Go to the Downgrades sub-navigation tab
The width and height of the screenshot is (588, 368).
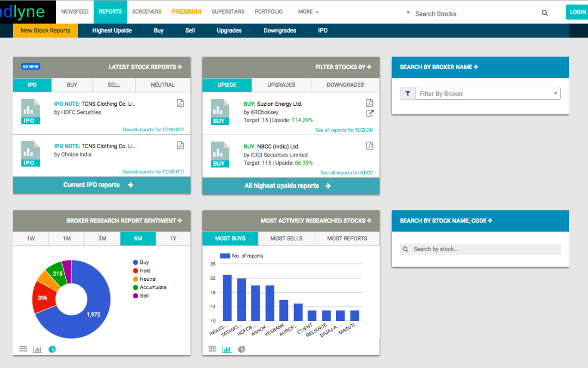point(280,31)
